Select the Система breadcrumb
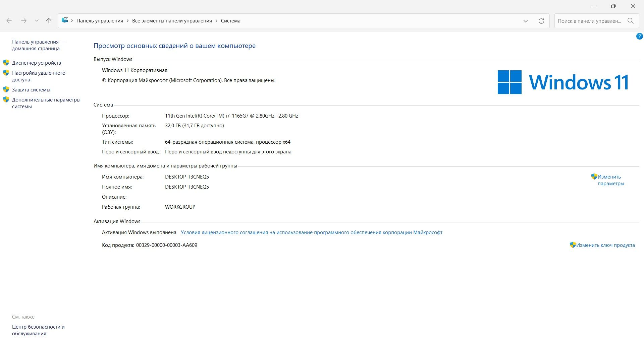The width and height of the screenshot is (644, 345). [230, 21]
